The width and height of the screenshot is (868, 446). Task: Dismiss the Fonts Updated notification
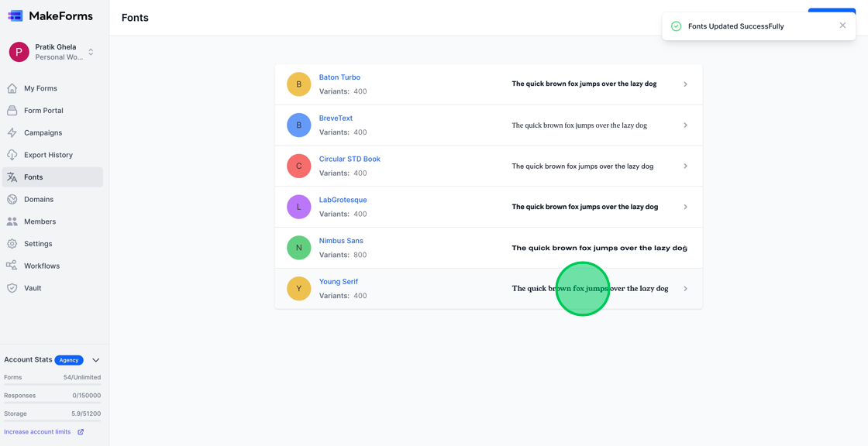click(x=842, y=26)
